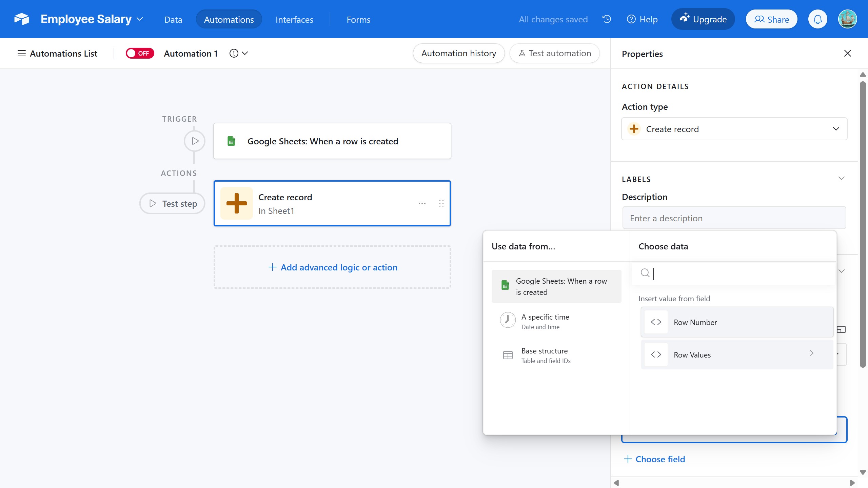Click Test step button
Viewport: 868px width, 488px height.
(172, 203)
